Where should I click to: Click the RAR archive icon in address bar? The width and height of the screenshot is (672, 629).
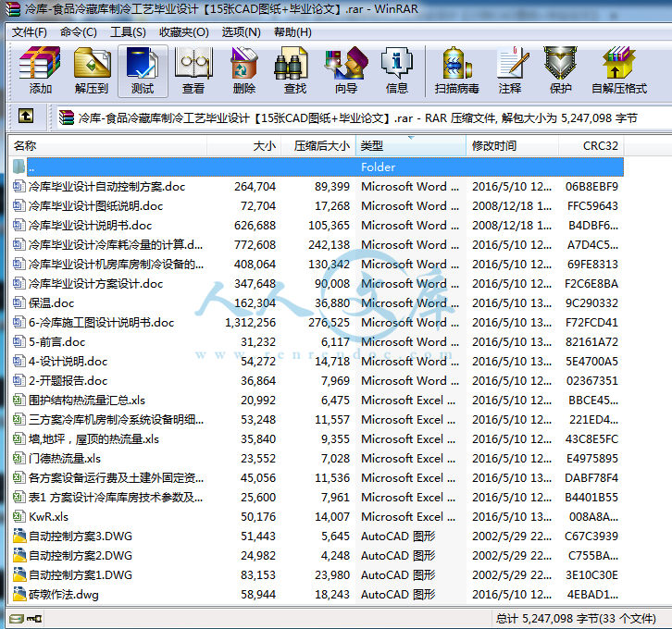[x=67, y=117]
